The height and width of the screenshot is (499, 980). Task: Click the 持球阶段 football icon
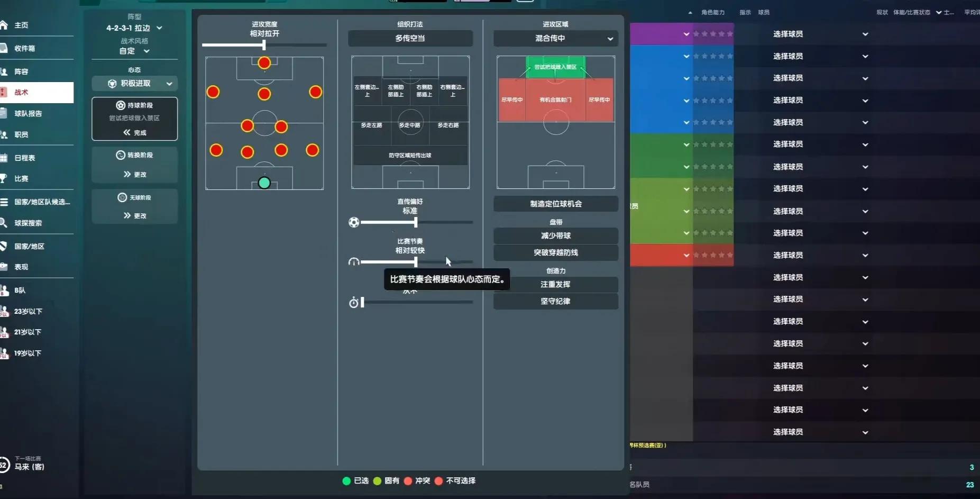pos(121,105)
